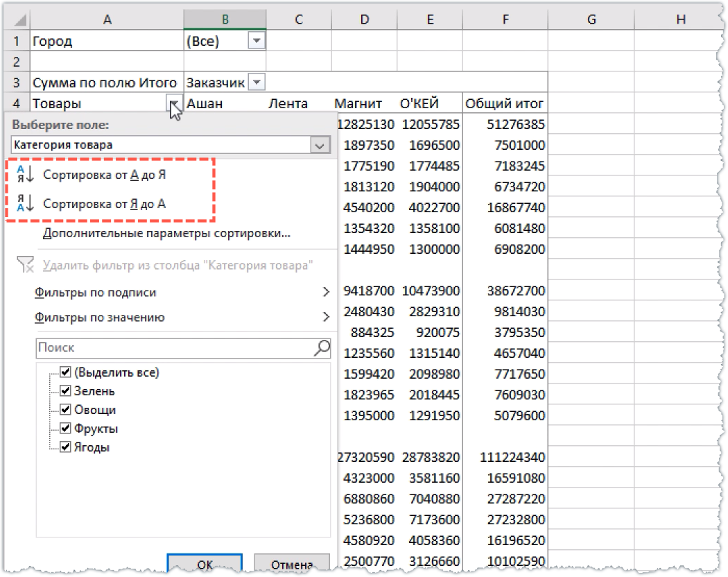Image resolution: width=728 pixels, height=577 pixels.
Task: Click cell Сумма по полю Итого
Action: click(x=107, y=83)
